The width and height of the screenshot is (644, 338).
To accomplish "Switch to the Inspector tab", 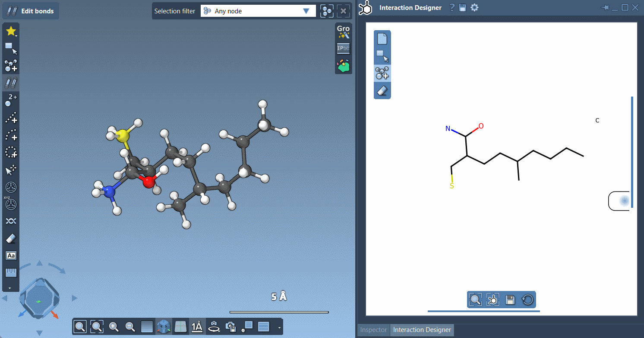I will [x=373, y=330].
